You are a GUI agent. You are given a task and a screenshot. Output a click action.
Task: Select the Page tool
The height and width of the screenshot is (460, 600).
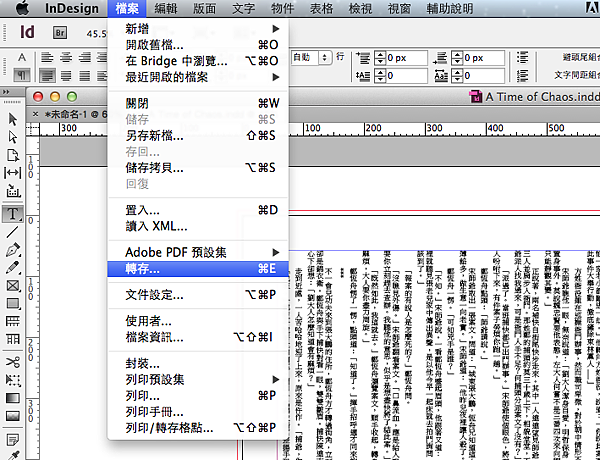13,155
